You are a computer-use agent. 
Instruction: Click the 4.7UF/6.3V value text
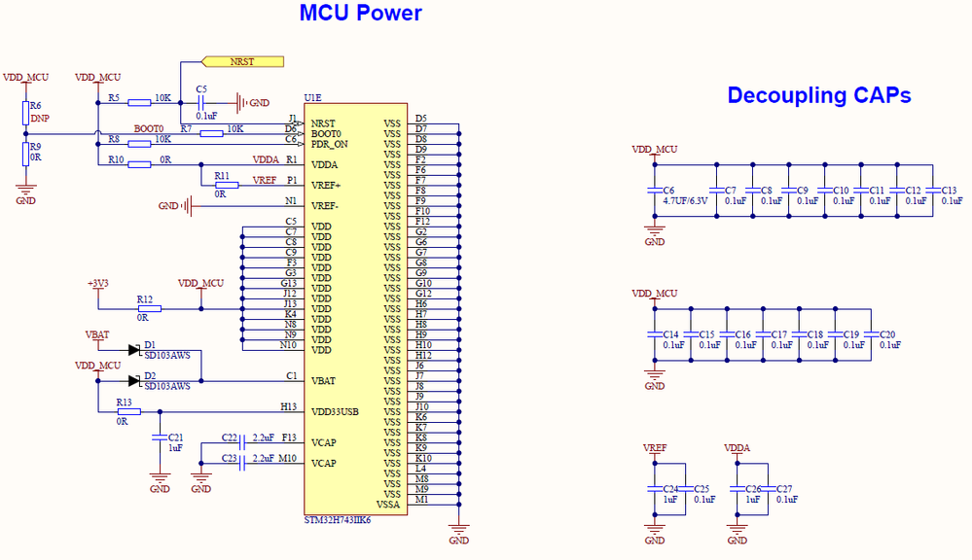pos(685,201)
